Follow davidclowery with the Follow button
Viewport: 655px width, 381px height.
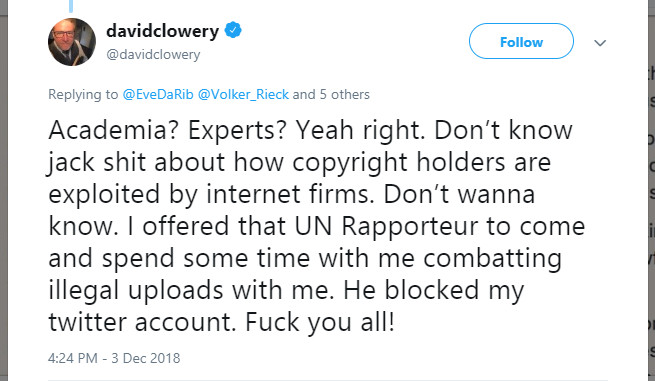click(521, 41)
